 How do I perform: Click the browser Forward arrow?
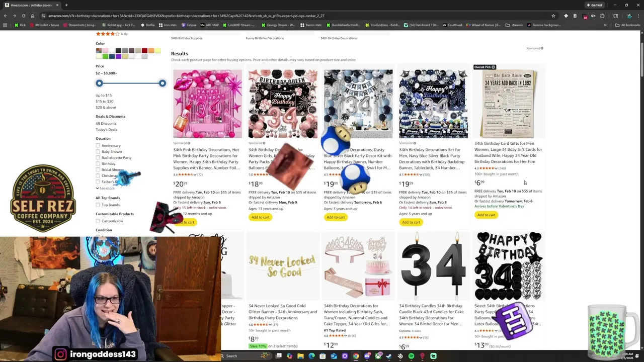tap(14, 16)
